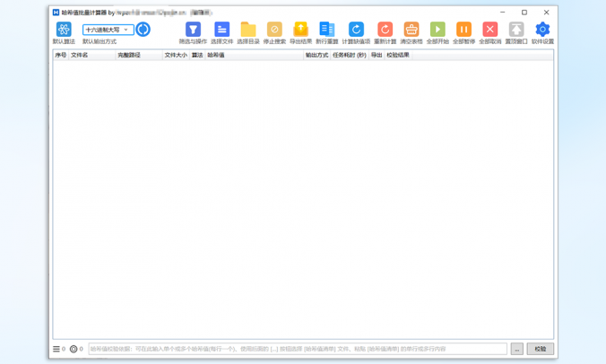Click the circular target icon in the status bar

74,349
